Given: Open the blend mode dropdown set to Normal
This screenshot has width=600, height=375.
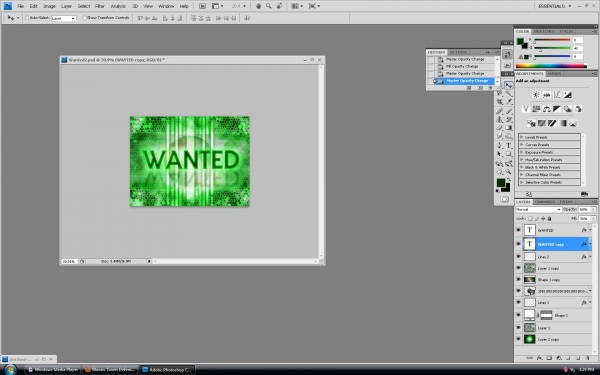Looking at the screenshot, I should [x=538, y=209].
